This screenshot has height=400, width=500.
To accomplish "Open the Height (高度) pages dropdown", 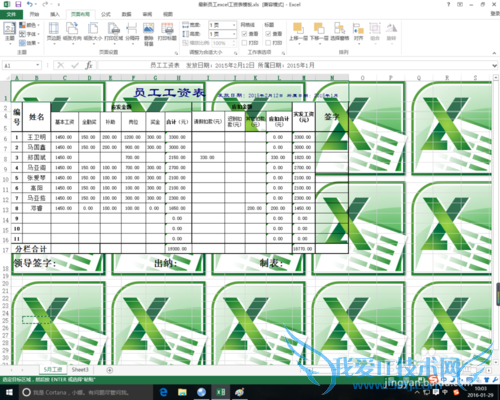I will tap(234, 34).
